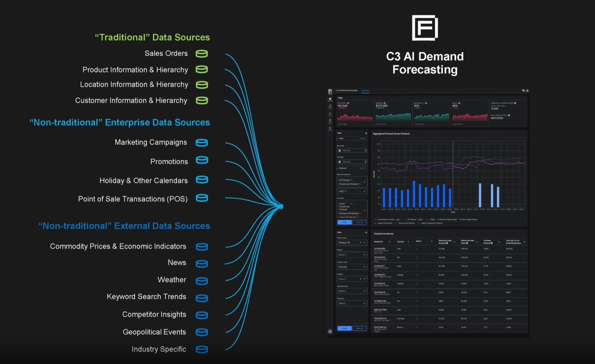Open the alerts triangle icon in dashboard sidebar
595x364 pixels.
click(x=330, y=114)
